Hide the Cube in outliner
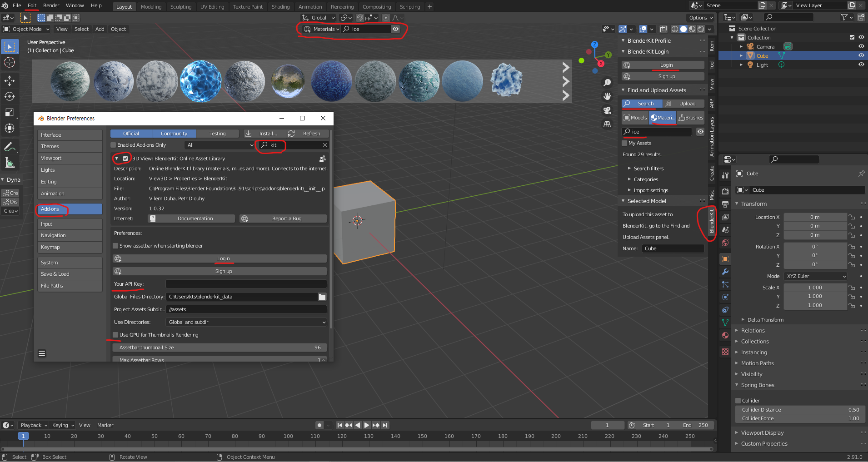Screen dimensions: 868x462 coord(861,55)
